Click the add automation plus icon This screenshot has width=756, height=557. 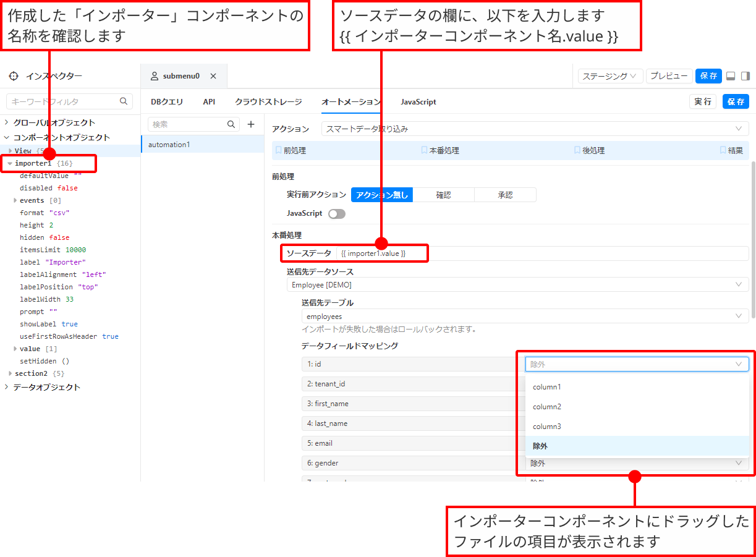click(x=251, y=124)
